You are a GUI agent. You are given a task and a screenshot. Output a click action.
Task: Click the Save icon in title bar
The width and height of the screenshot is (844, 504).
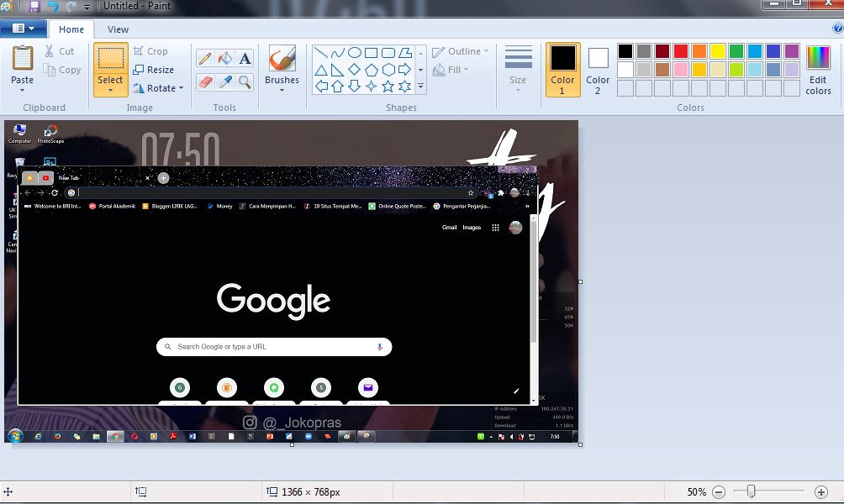[x=34, y=6]
